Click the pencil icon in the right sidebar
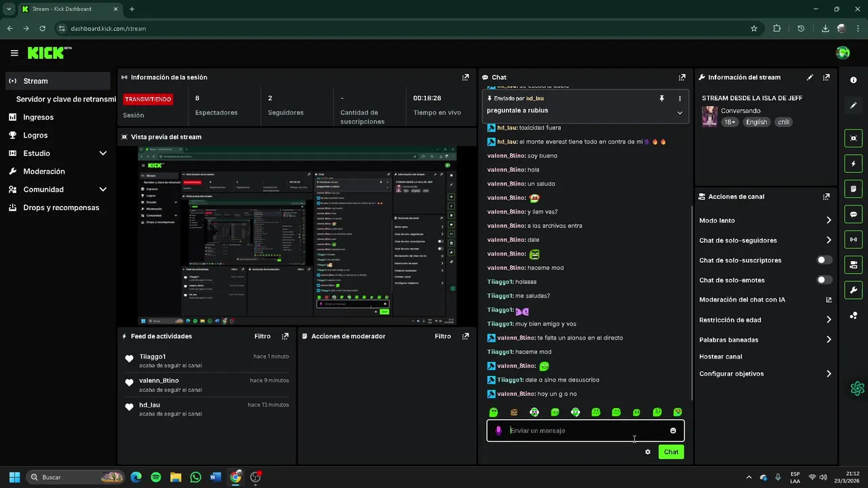 [854, 106]
